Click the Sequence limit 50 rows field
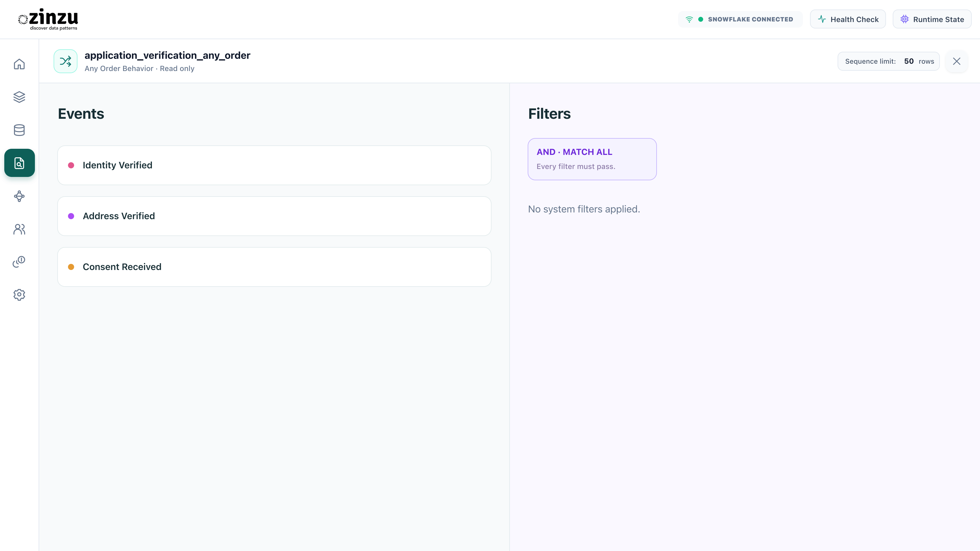Viewport: 980px width, 551px height. click(889, 61)
